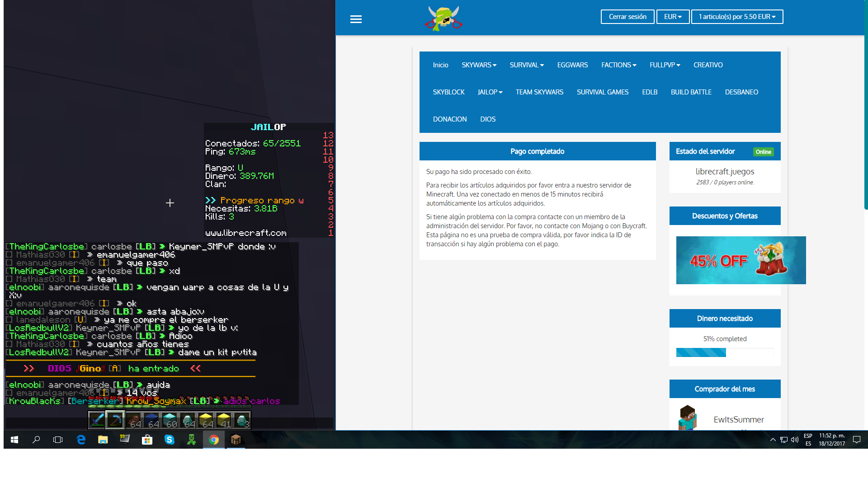
Task: Click the 'Pago completado' panel header
Action: pos(538,151)
